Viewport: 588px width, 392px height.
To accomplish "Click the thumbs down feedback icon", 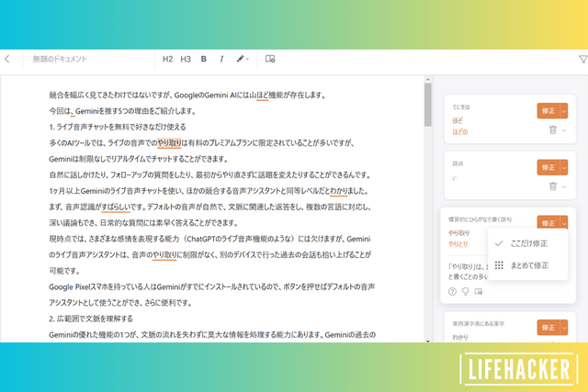I will [x=466, y=292].
